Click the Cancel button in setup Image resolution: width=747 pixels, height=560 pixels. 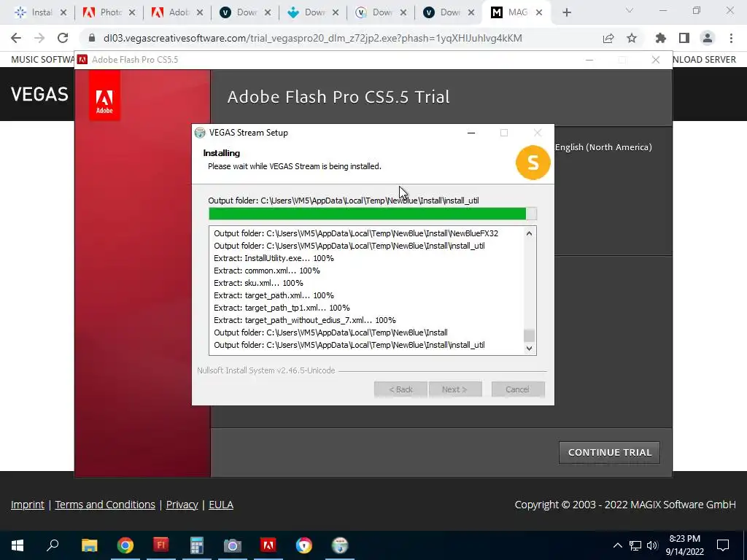[518, 389]
